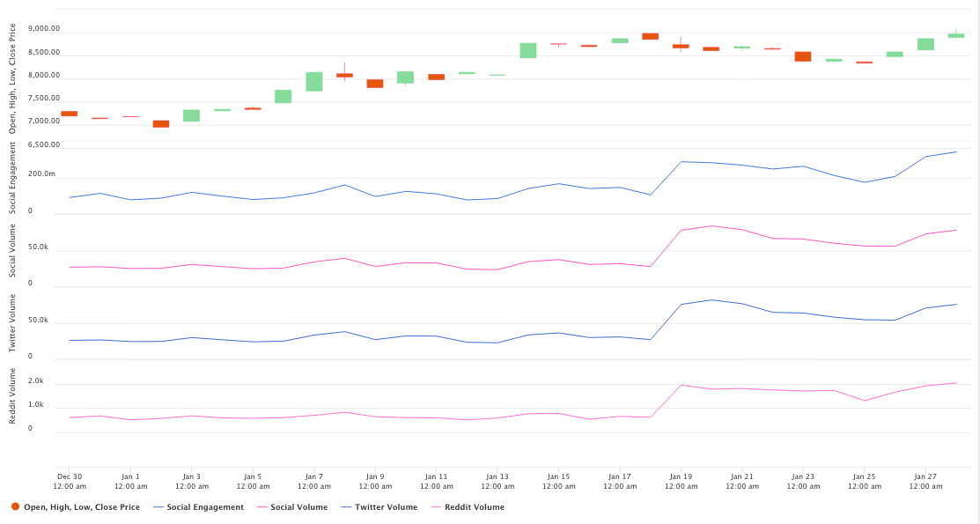Viewport: 980px width, 524px height.
Task: Click the 1.0k Reddit Volume axis label
Action: coord(35,404)
